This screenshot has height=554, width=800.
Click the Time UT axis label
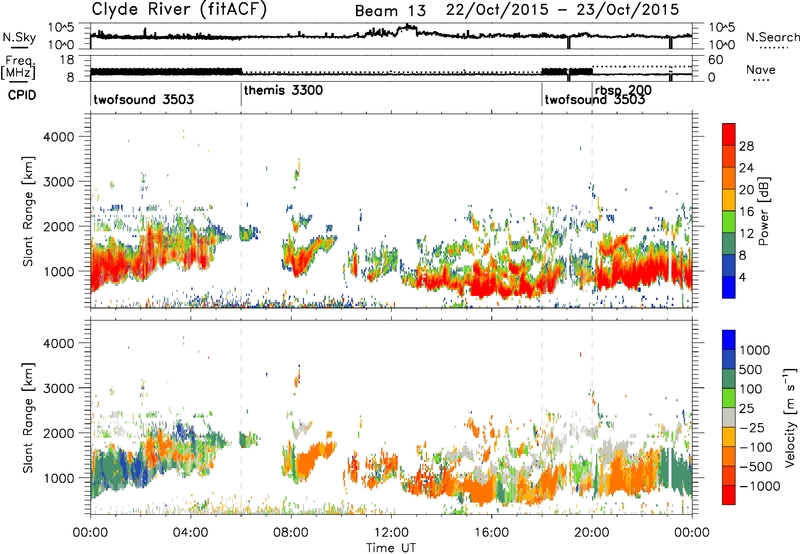(391, 548)
